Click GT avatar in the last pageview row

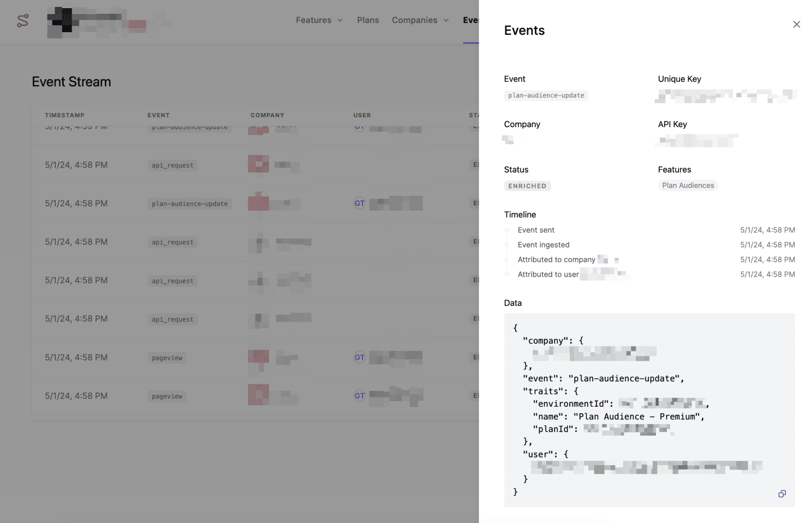[x=360, y=396]
